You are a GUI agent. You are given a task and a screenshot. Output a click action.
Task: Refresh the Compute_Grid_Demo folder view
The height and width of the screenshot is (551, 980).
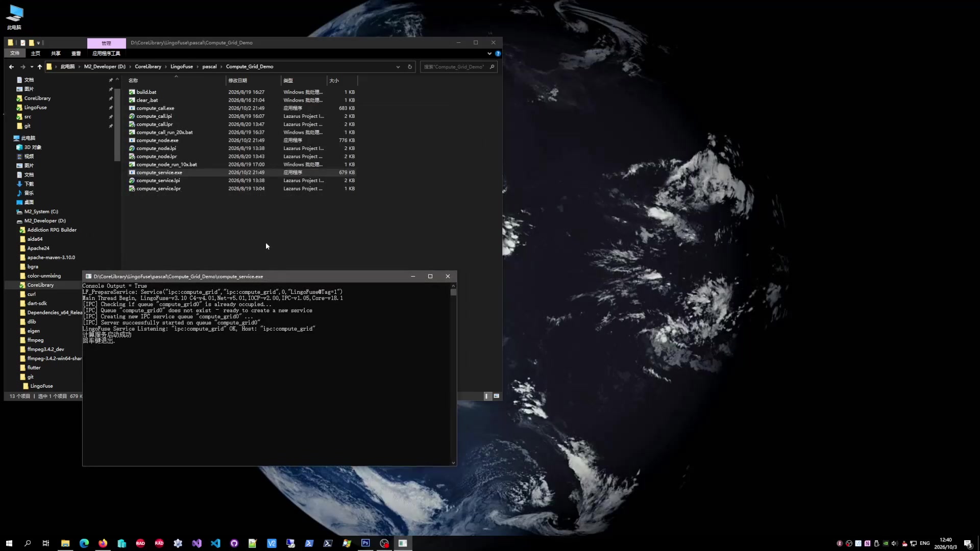409,67
